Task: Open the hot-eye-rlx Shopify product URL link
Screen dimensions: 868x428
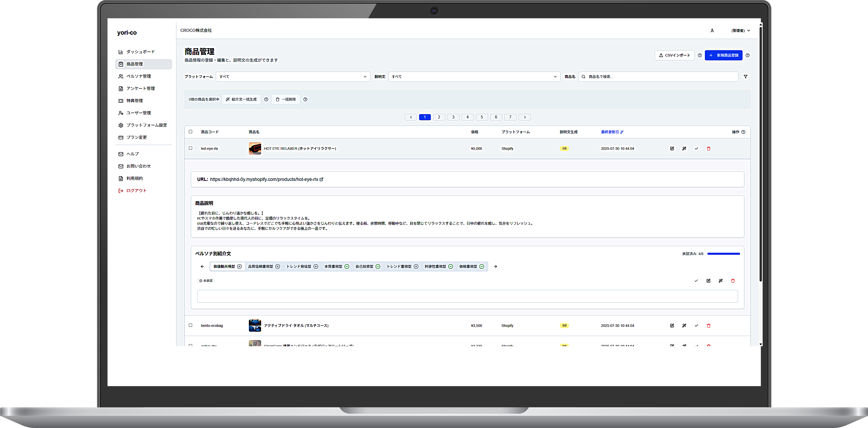Action: (266, 179)
